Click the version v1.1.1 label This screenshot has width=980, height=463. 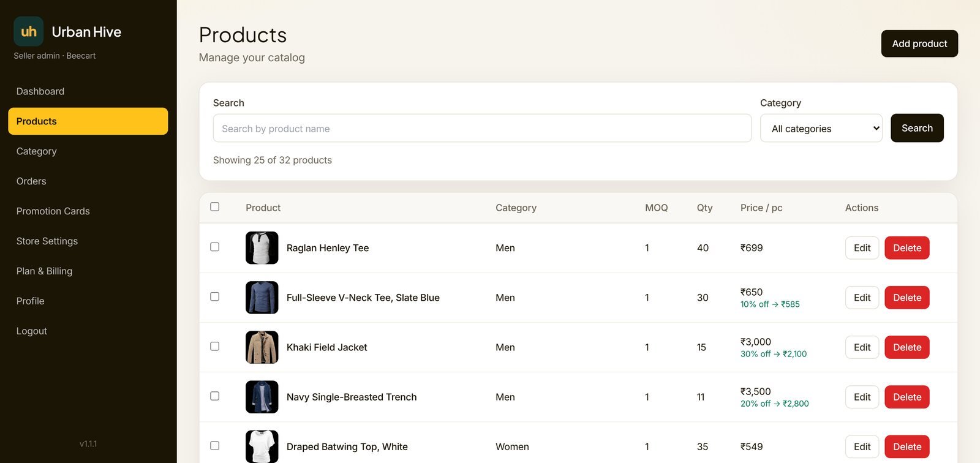coord(88,443)
